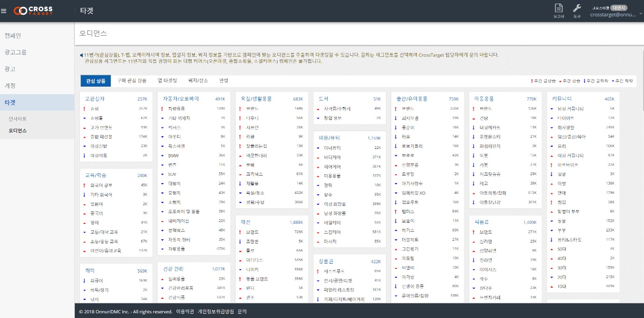Expand the crosstarget account dropdown chevron
This screenshot has height=318, width=644.
tap(640, 14)
